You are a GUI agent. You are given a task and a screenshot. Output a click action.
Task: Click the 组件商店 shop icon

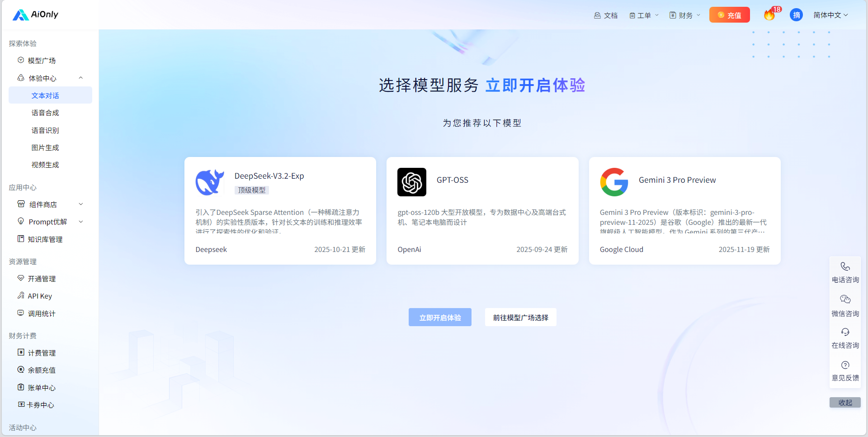21,204
